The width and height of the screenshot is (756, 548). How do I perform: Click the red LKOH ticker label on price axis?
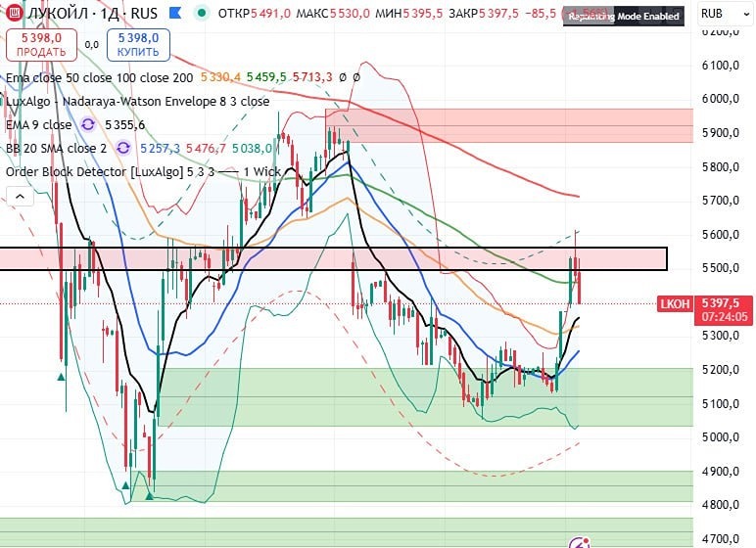pyautogui.click(x=675, y=303)
